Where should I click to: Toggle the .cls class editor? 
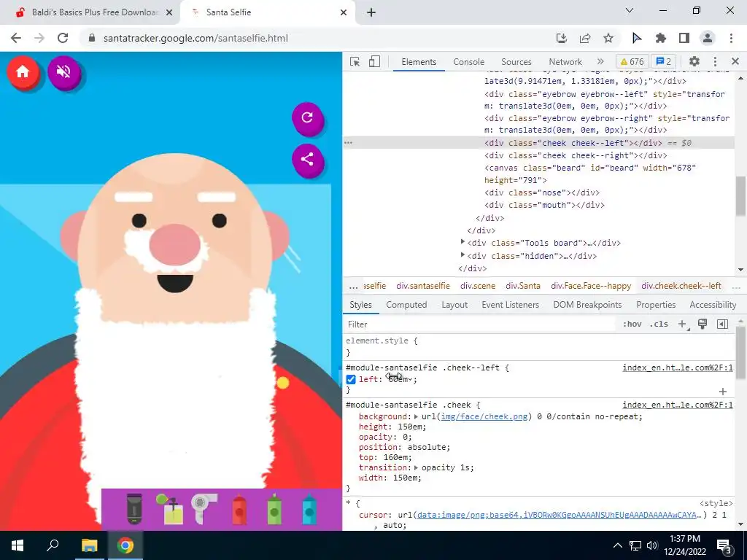(x=659, y=324)
